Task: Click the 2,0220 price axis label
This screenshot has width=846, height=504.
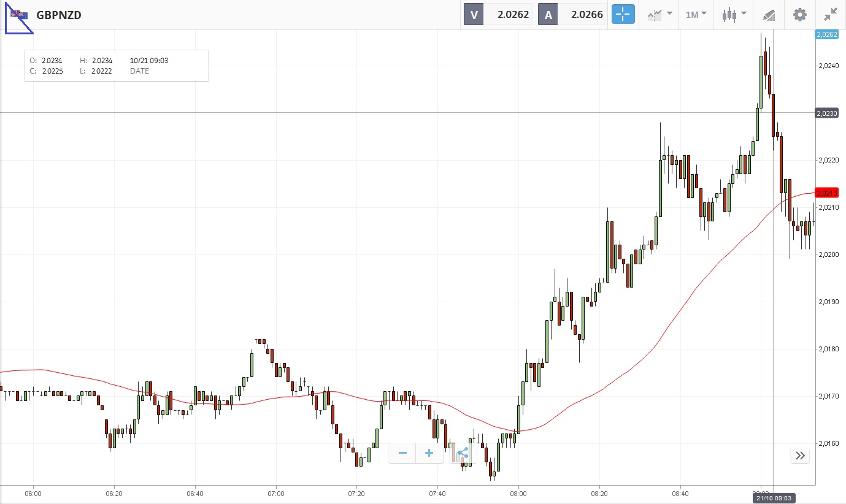Action: pos(828,161)
